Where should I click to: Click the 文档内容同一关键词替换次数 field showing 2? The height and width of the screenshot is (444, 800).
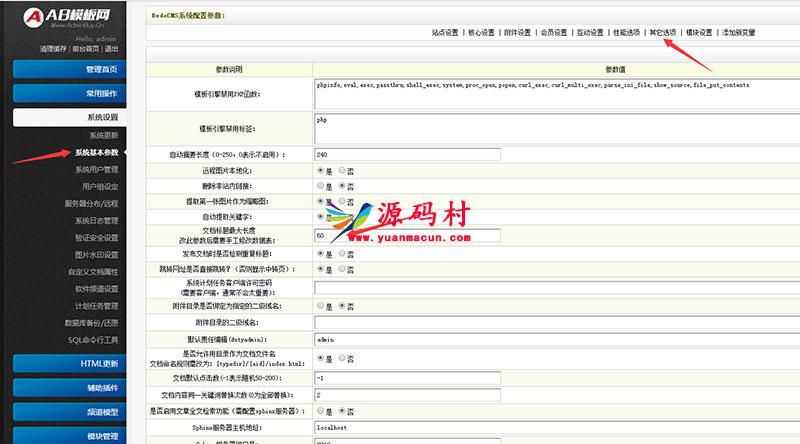pyautogui.click(x=407, y=395)
